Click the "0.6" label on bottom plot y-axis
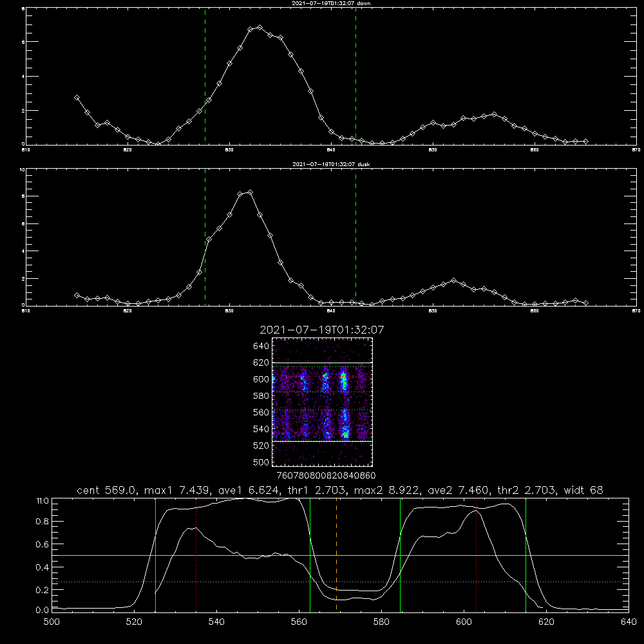This screenshot has height=644, width=644. click(42, 544)
